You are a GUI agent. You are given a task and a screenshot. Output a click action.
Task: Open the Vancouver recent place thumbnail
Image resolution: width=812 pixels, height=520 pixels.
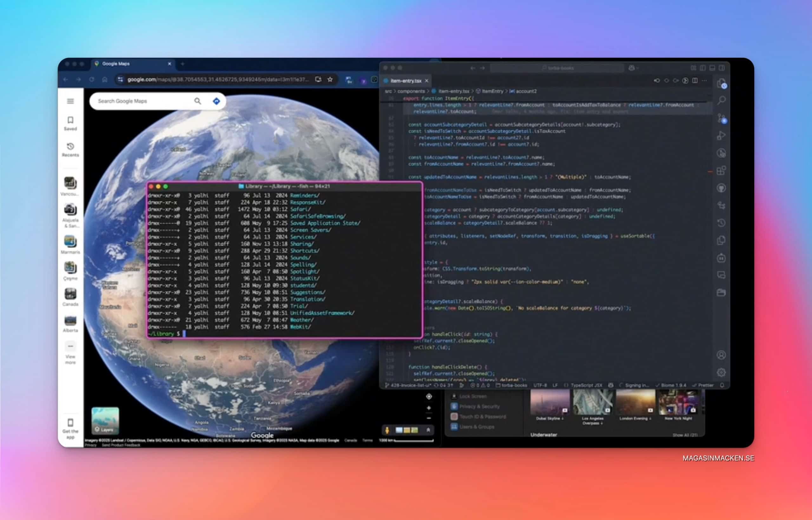click(70, 183)
